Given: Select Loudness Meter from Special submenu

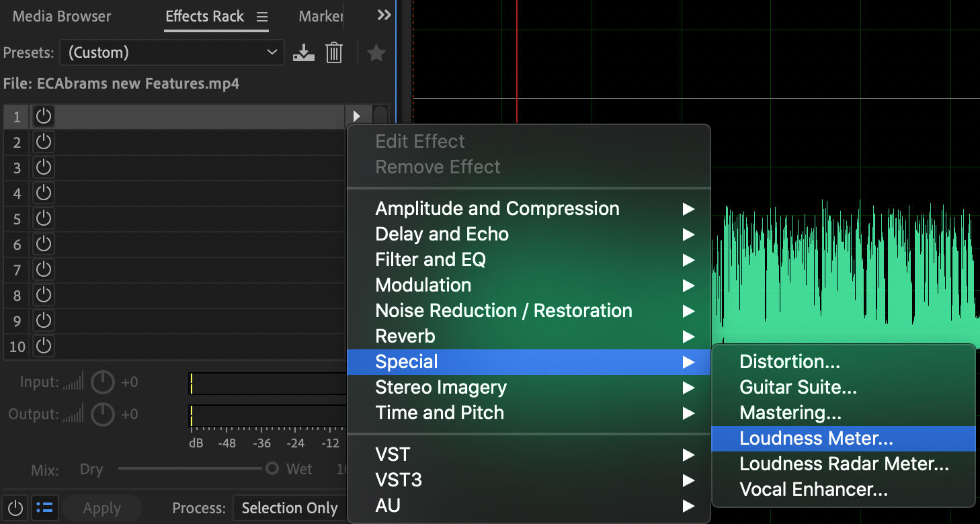Looking at the screenshot, I should tap(816, 438).
